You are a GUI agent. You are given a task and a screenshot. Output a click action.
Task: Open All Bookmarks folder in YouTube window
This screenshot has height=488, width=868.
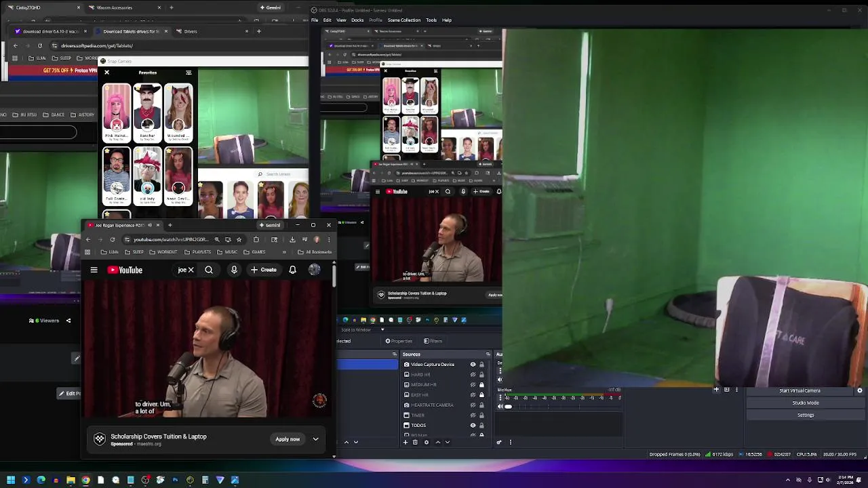point(315,252)
